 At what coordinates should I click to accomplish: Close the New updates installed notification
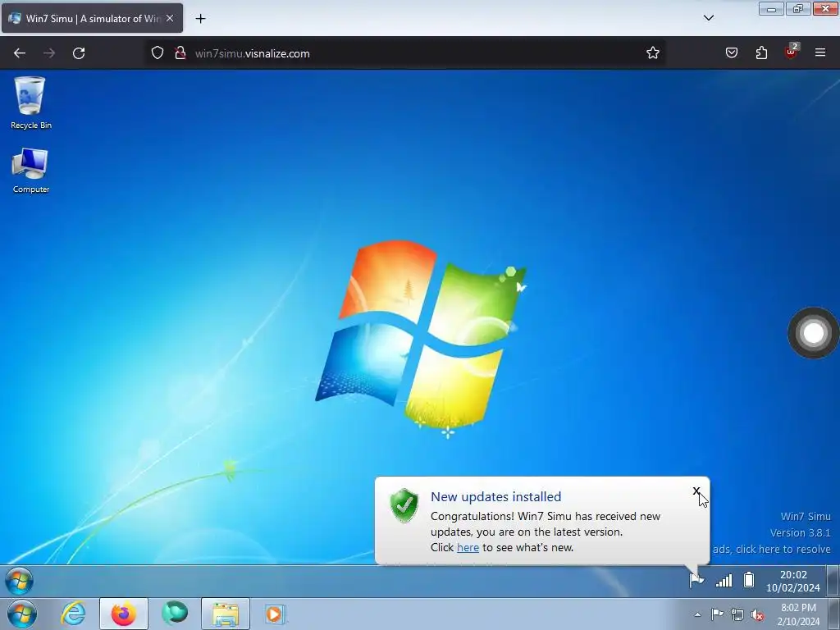(696, 491)
